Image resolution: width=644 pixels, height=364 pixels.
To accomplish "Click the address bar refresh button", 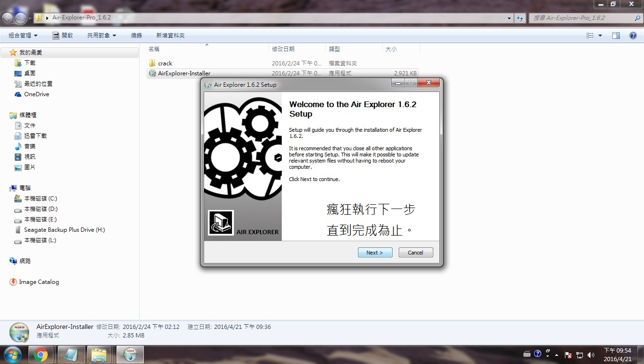I will point(520,18).
